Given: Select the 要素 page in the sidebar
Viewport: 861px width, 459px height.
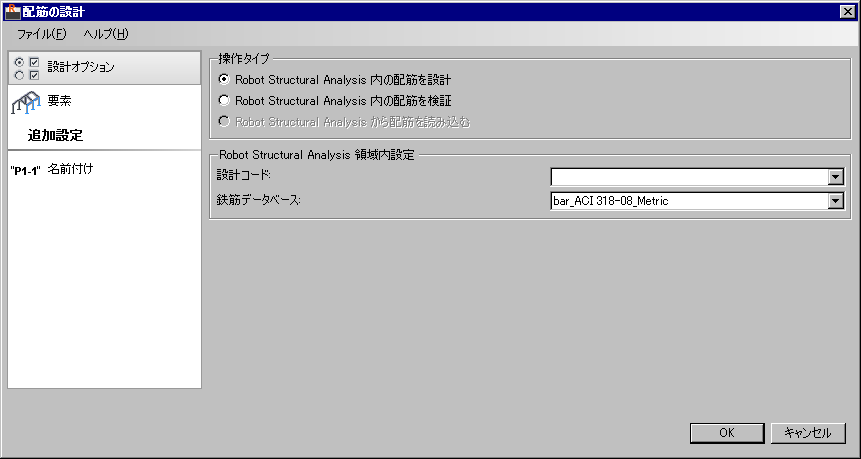Looking at the screenshot, I should point(104,102).
